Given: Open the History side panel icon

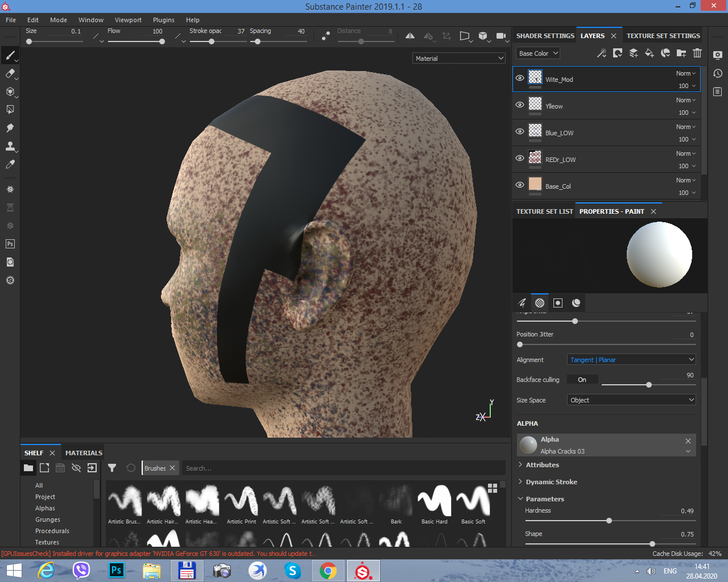Looking at the screenshot, I should click(x=718, y=73).
